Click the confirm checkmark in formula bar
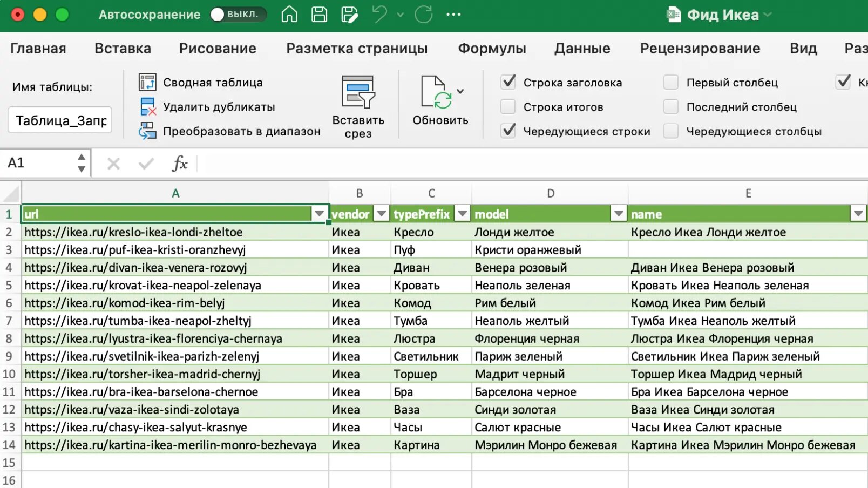 [x=146, y=163]
